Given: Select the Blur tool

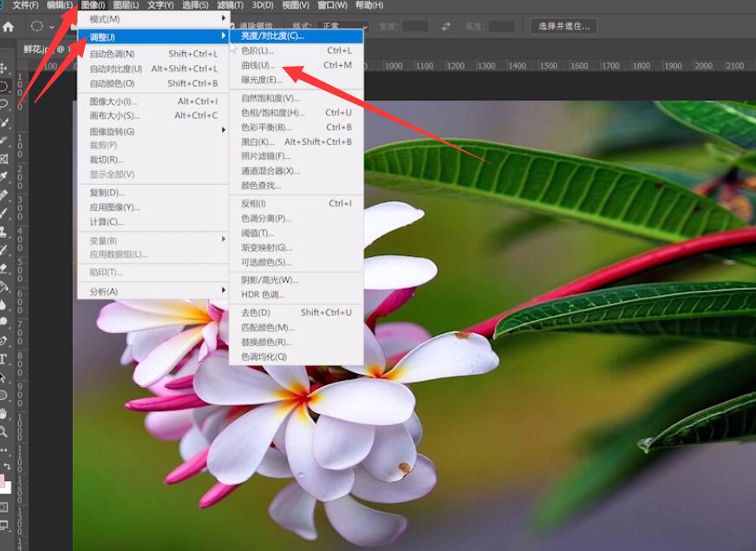Looking at the screenshot, I should (x=3, y=305).
